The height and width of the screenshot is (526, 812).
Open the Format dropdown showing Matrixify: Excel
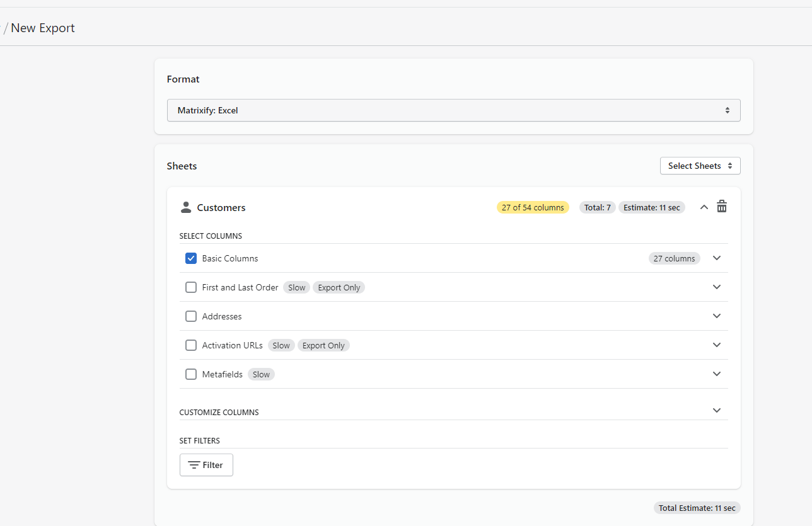click(453, 110)
